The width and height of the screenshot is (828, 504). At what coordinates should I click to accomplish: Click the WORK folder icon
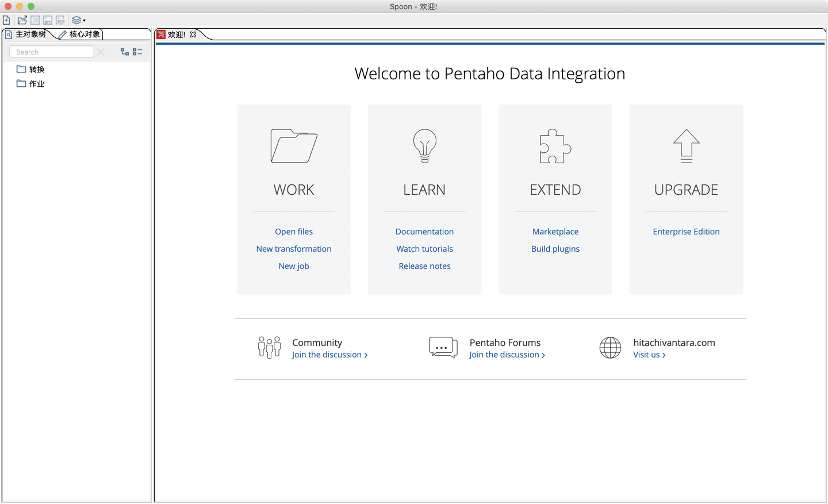(x=294, y=146)
